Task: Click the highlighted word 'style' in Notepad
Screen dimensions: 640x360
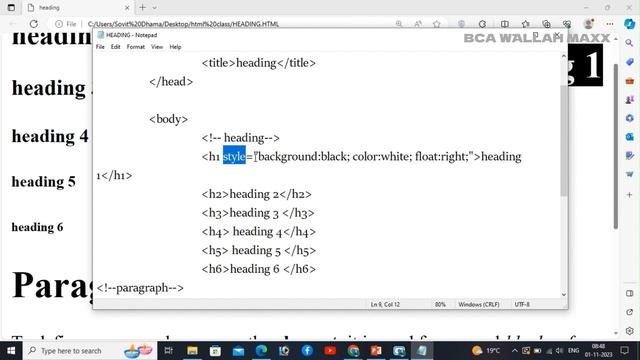Action: click(234, 156)
